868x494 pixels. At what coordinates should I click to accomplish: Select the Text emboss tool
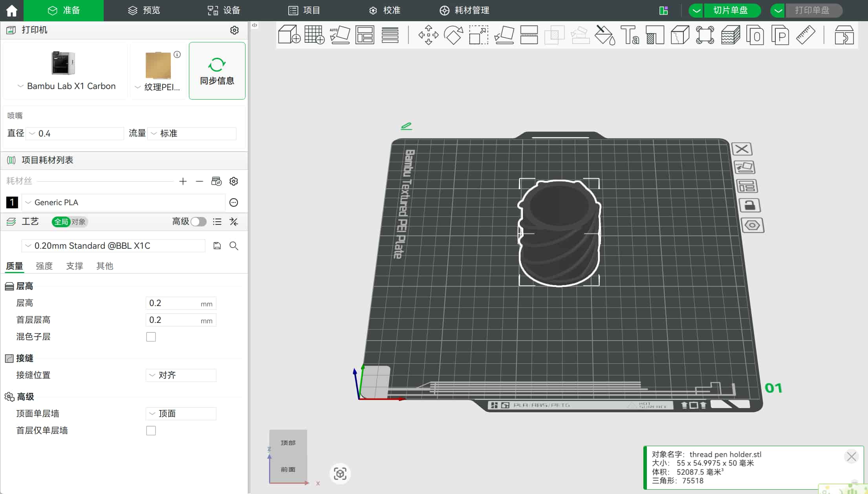(x=630, y=35)
